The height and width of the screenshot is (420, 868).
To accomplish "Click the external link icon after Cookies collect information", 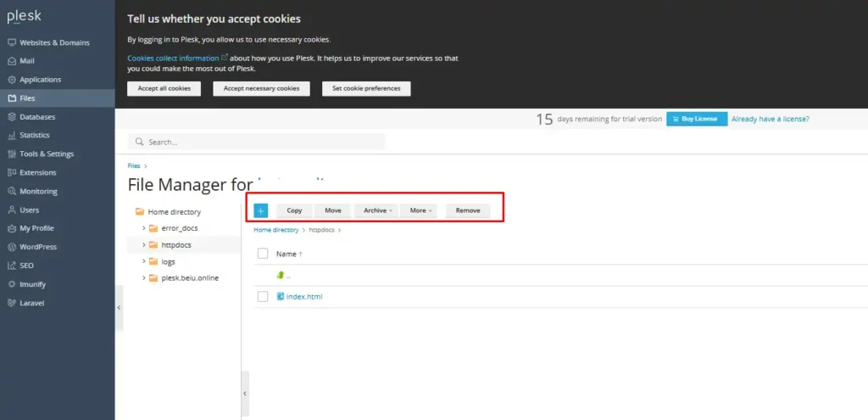I will tap(224, 57).
